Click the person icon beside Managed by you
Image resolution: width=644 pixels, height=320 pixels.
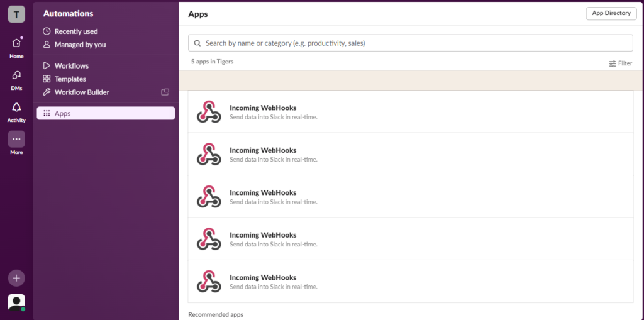click(x=47, y=45)
